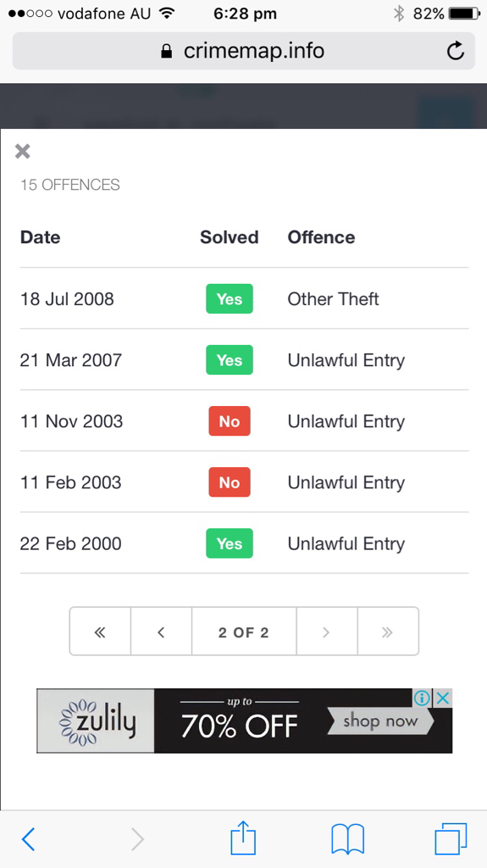Open Safari bookmarks book icon

[347, 838]
